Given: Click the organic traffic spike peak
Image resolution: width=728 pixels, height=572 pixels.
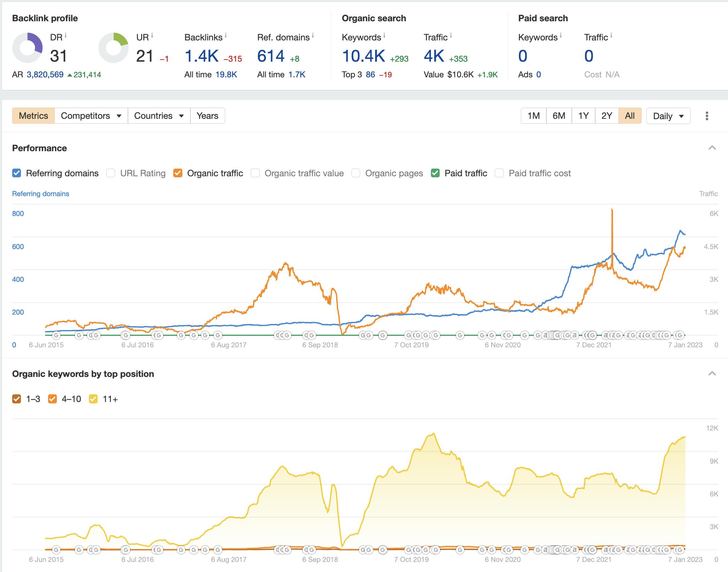Looking at the screenshot, I should (x=612, y=210).
